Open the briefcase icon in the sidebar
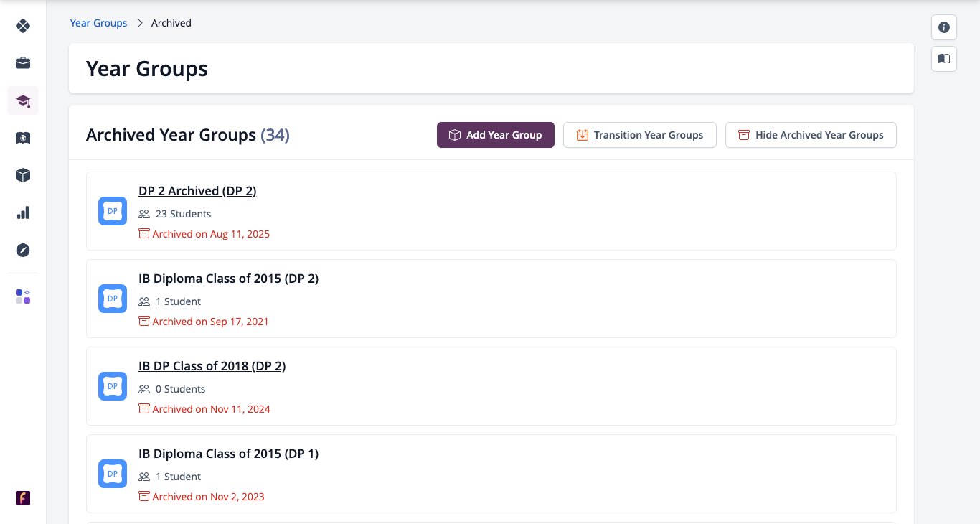The width and height of the screenshot is (980, 524). 23,63
